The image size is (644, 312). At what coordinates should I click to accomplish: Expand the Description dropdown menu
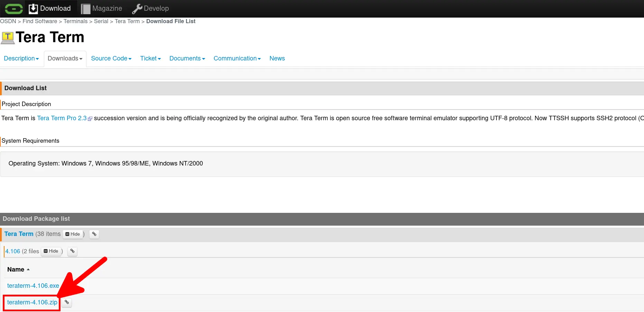click(21, 58)
